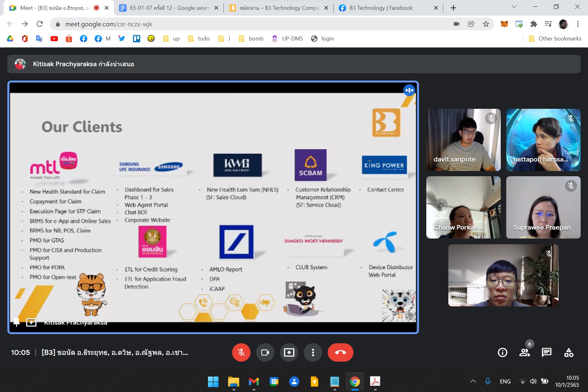Open the MetaMask fox extension

point(504,24)
